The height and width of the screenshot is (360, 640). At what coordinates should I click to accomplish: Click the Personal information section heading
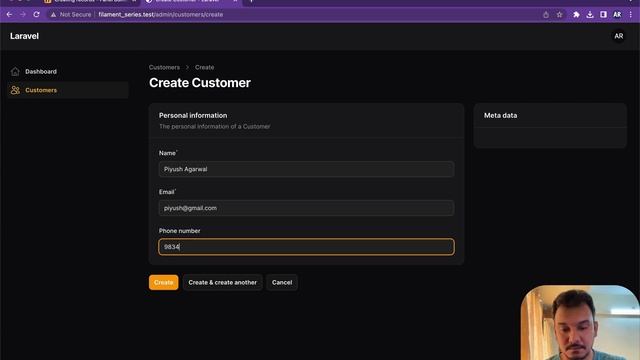193,116
